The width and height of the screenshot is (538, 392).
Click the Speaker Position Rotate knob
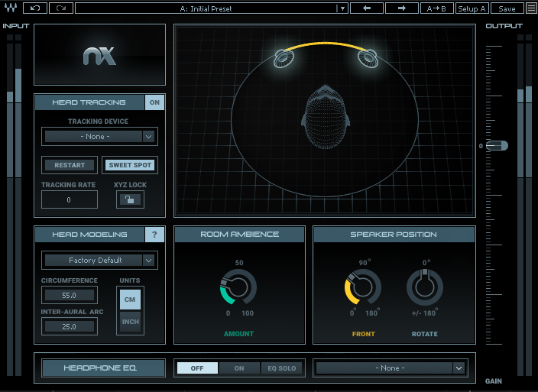coord(425,287)
